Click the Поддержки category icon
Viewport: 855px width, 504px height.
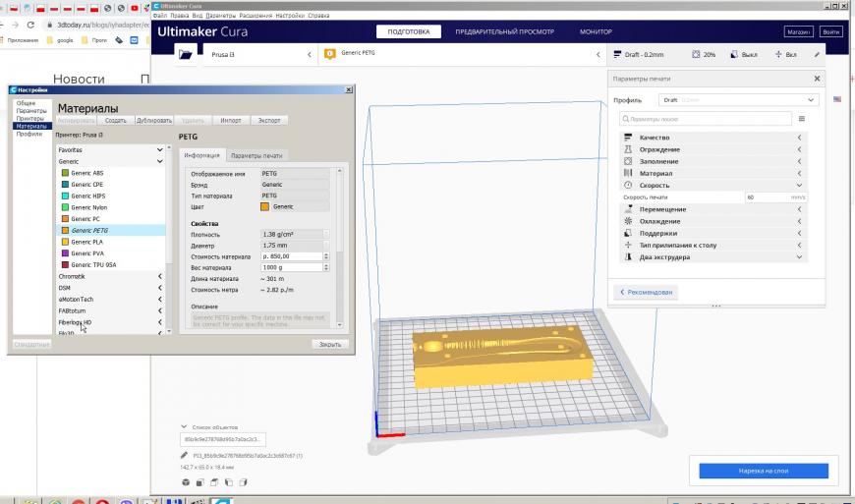pyautogui.click(x=628, y=233)
